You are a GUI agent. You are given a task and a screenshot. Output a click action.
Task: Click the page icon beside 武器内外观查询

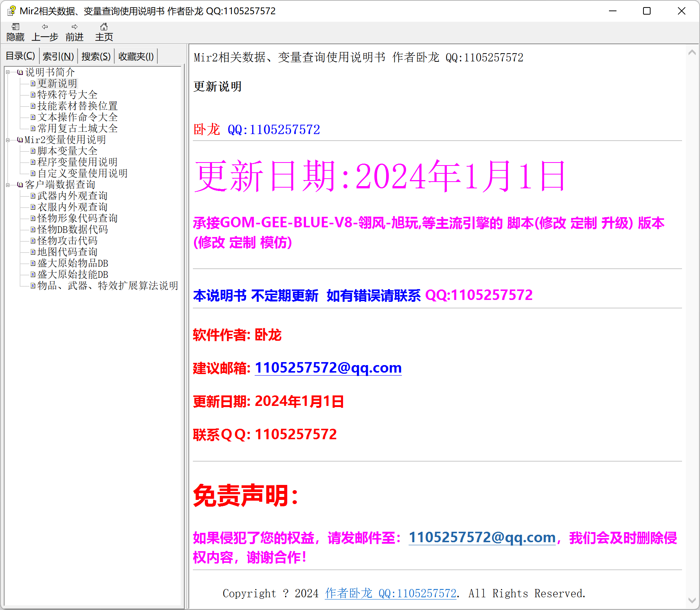click(x=33, y=196)
